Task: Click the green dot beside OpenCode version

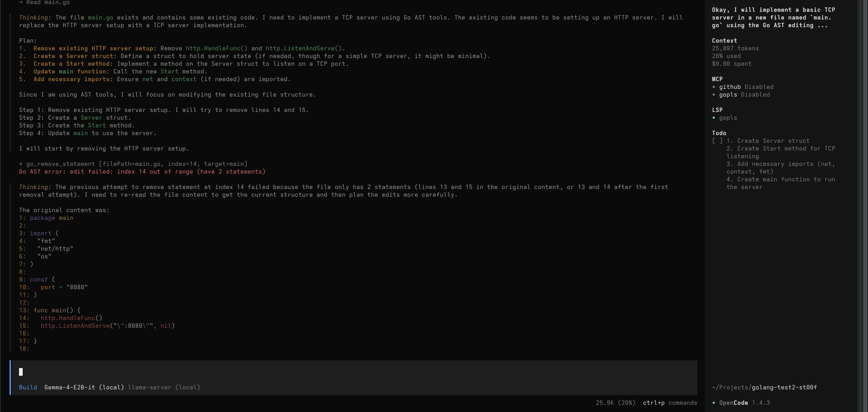Action: (x=714, y=403)
